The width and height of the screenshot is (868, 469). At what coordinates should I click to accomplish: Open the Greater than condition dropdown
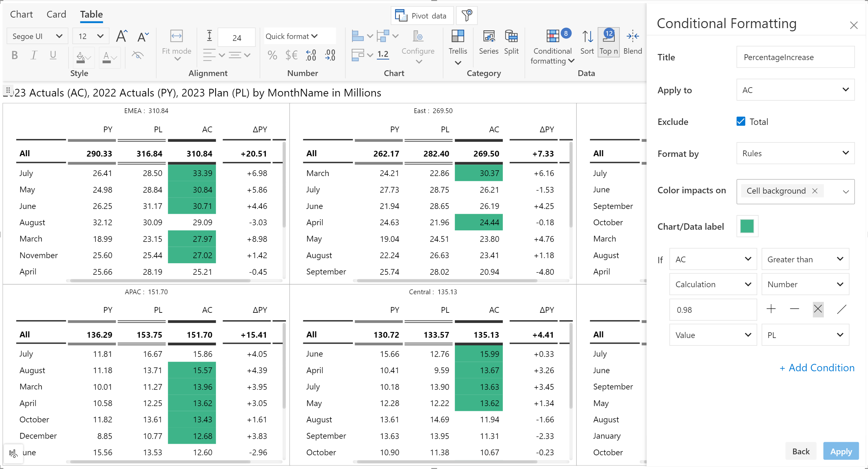click(805, 259)
